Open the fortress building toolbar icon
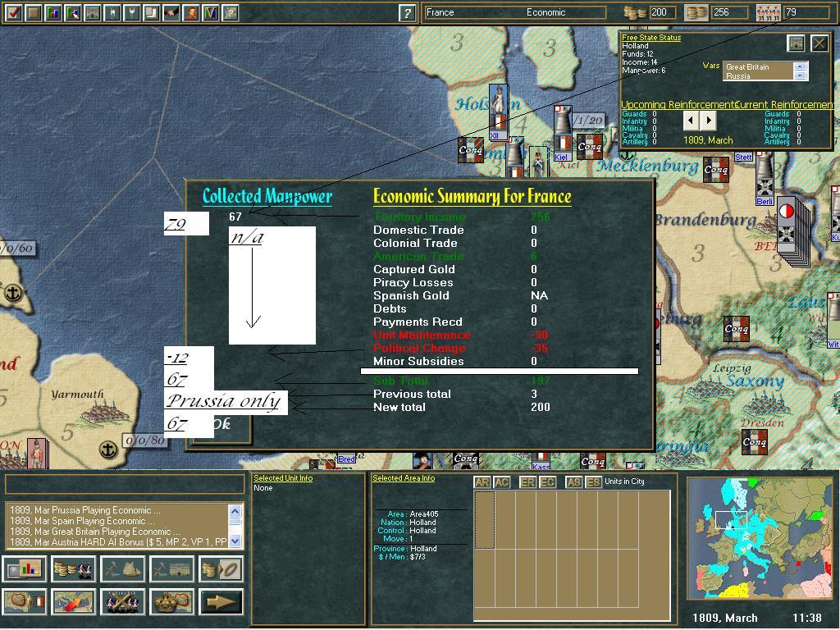840x630 pixels. click(x=93, y=12)
